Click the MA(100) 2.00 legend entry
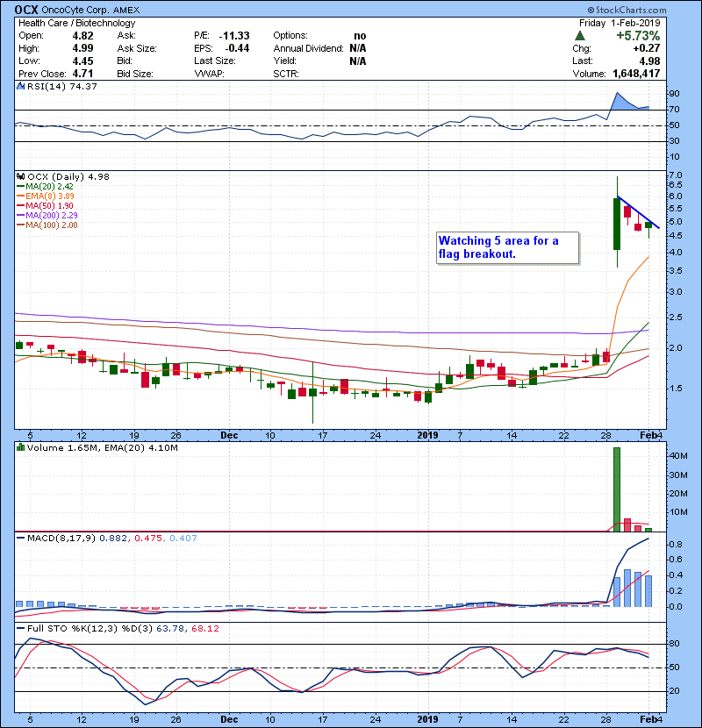The width and height of the screenshot is (702, 728). [x=47, y=225]
